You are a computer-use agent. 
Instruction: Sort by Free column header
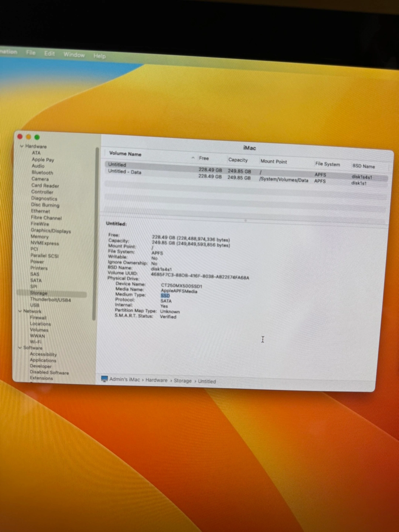tap(204, 158)
